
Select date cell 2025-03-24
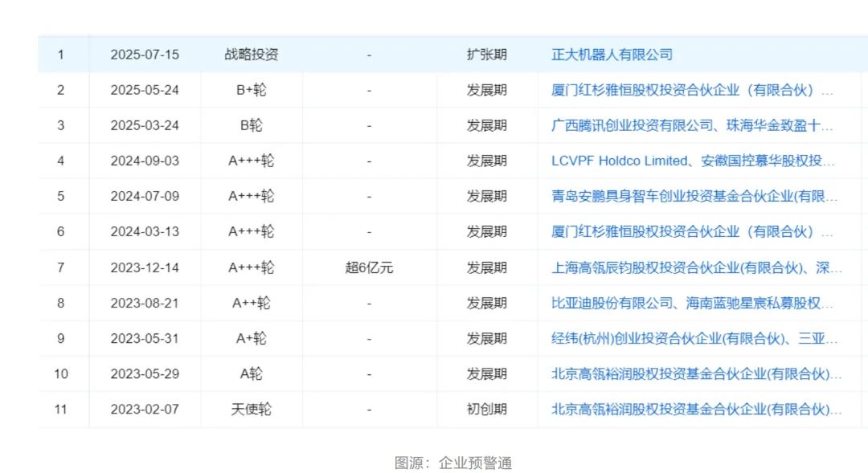pyautogui.click(x=145, y=125)
